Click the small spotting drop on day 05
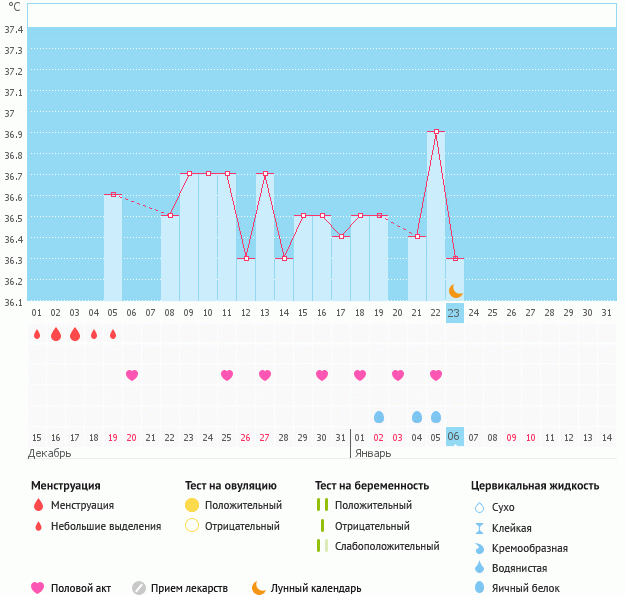The image size is (626, 595). [x=113, y=334]
